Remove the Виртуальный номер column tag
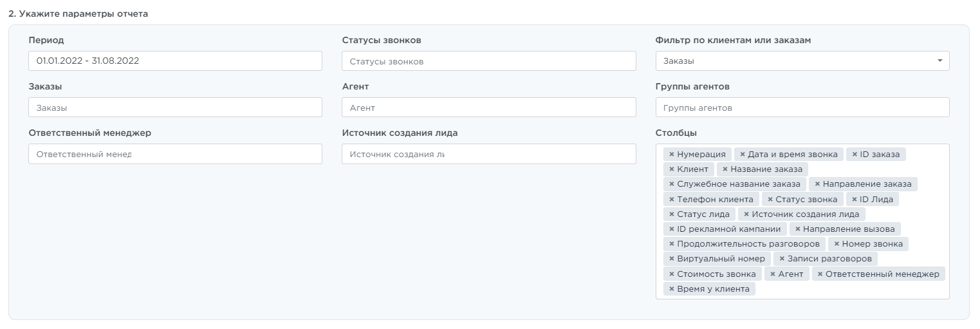The image size is (980, 329). 672,259
